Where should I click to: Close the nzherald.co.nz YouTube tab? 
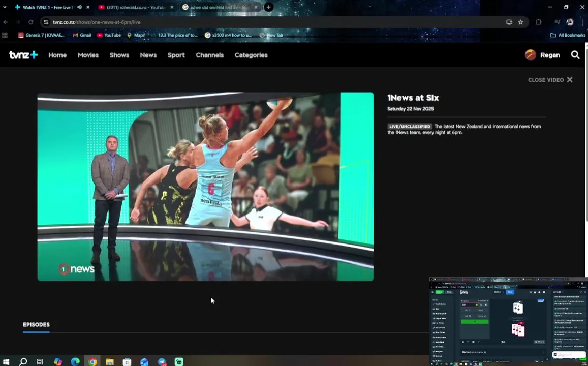click(x=172, y=7)
